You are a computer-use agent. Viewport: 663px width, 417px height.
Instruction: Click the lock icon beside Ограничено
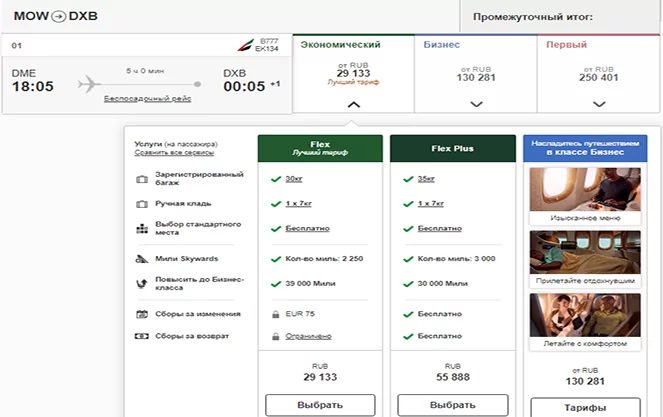point(276,337)
